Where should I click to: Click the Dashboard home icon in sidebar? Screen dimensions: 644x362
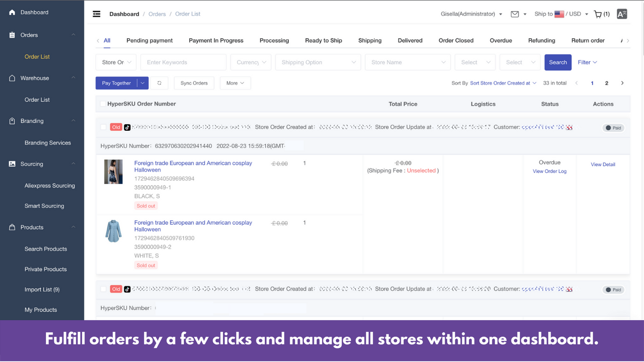[12, 12]
